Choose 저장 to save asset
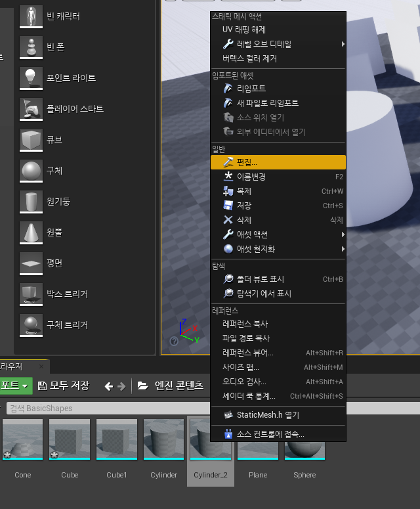Screen dimensions: 420x509 (x=278, y=206)
